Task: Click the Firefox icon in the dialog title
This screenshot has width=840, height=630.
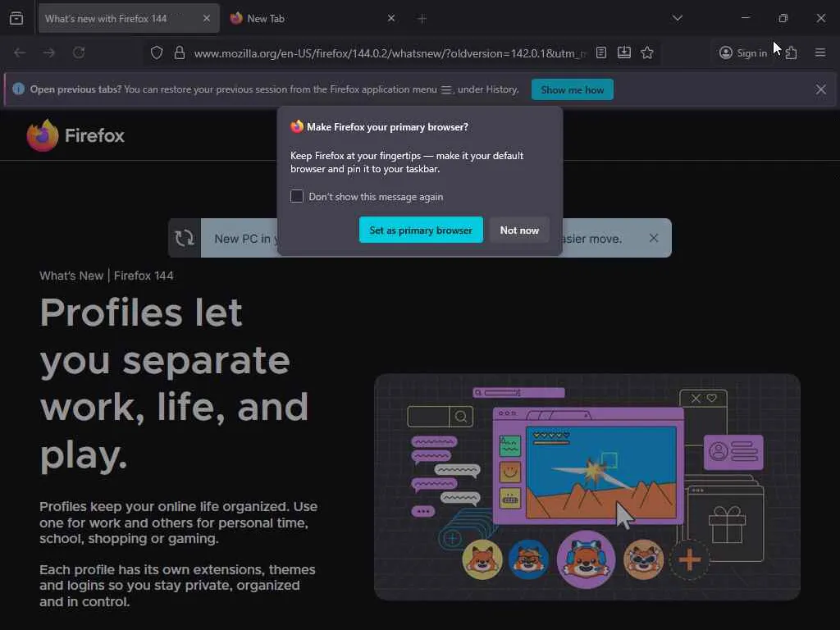Action: pyautogui.click(x=297, y=126)
